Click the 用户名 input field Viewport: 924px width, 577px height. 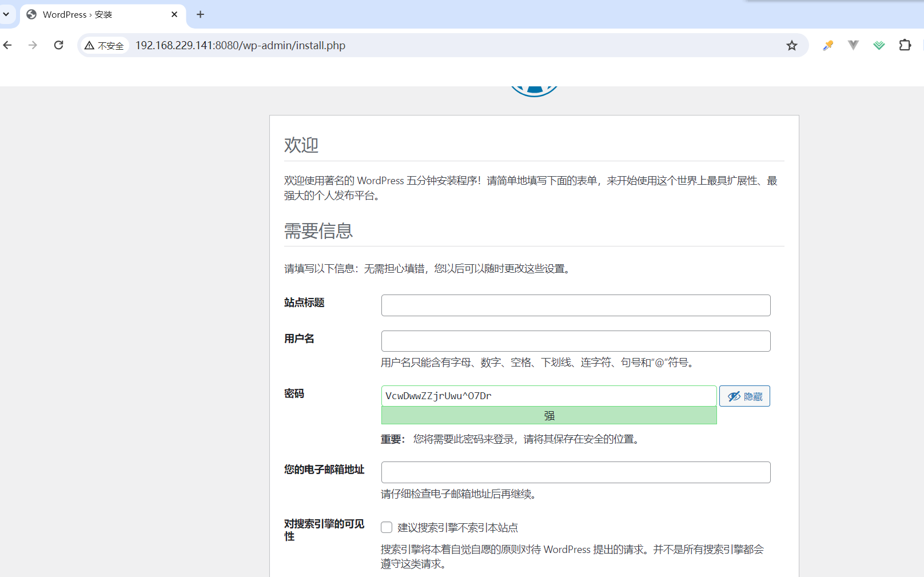[576, 341]
